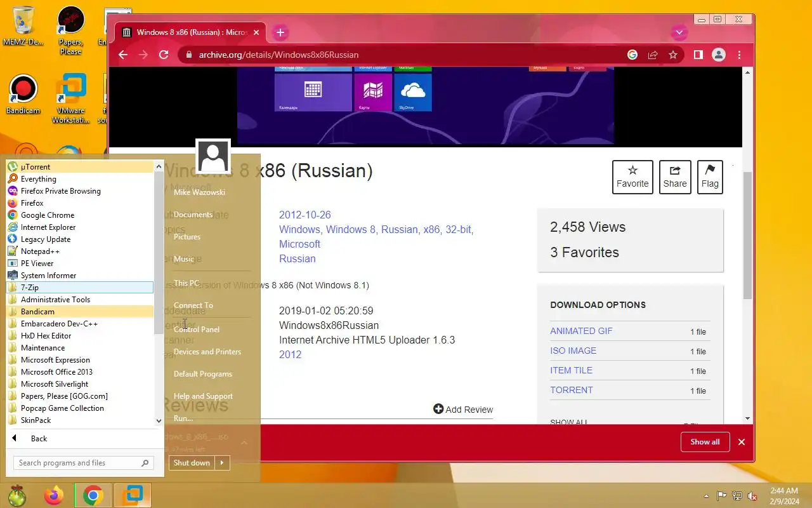Image resolution: width=812 pixels, height=508 pixels.
Task: Expand the Bandicam folder in Start menu
Action: pyautogui.click(x=80, y=312)
